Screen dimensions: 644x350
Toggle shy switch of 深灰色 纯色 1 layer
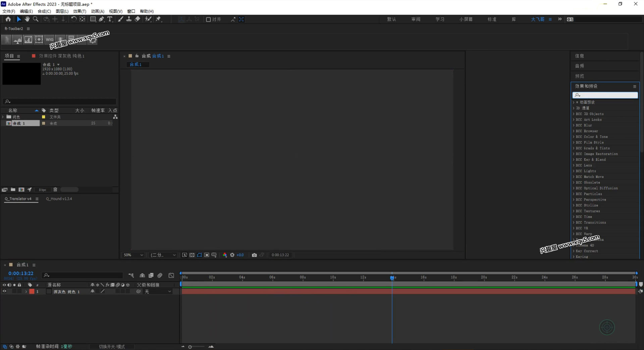pyautogui.click(x=93, y=291)
